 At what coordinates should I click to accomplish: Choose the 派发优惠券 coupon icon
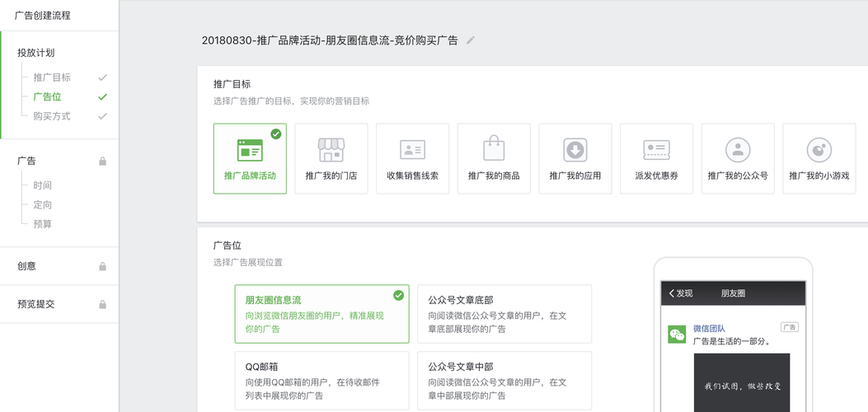(x=656, y=150)
